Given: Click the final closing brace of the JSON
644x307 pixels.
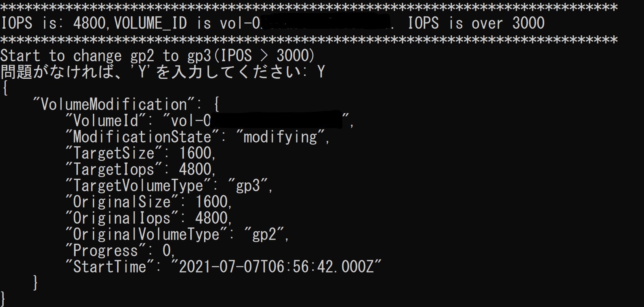Looking at the screenshot, I should [4, 299].
